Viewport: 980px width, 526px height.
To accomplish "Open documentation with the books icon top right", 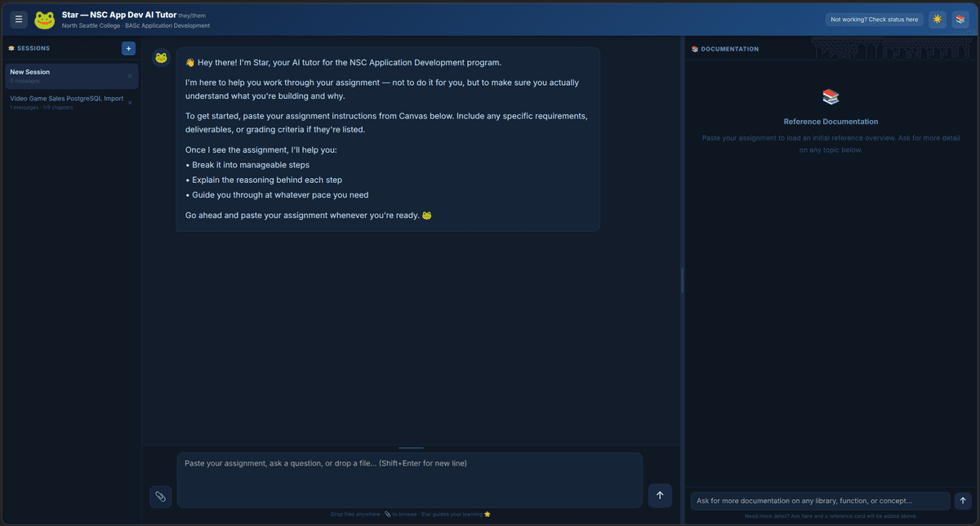I will pos(960,19).
